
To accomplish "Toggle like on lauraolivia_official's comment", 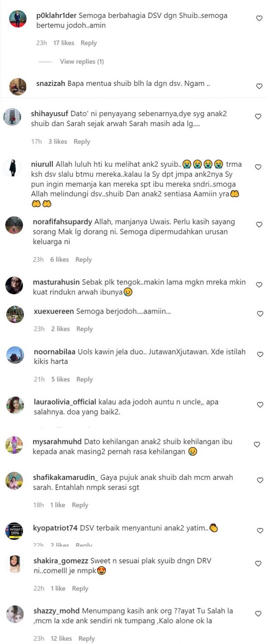I will [x=260, y=405].
